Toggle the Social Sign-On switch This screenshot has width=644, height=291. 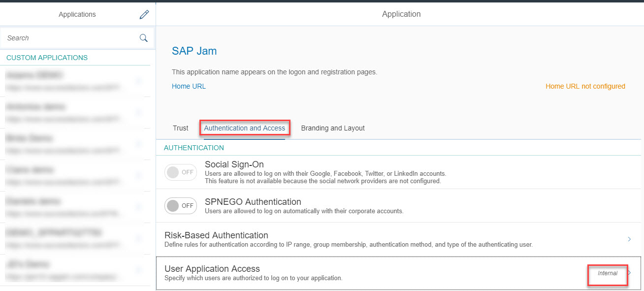(181, 172)
